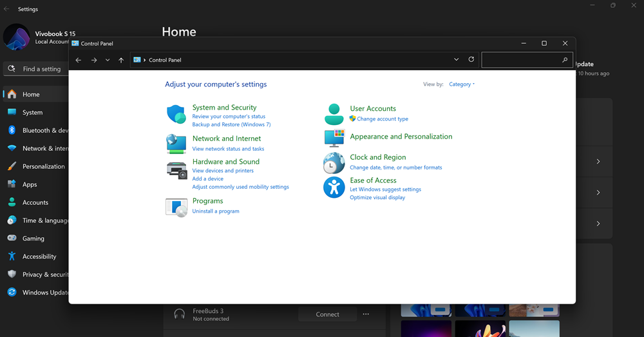Click Uninstall a program link
644x337 pixels.
pyautogui.click(x=216, y=211)
